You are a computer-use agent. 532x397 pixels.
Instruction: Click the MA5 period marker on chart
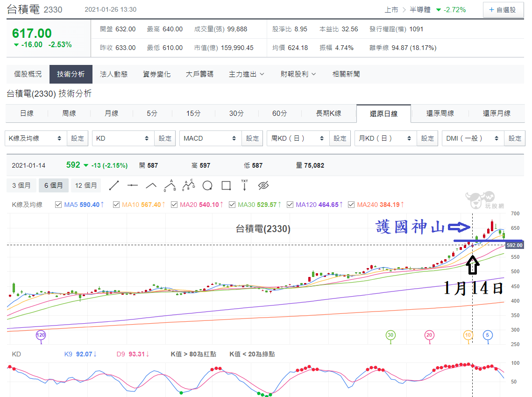(x=488, y=335)
